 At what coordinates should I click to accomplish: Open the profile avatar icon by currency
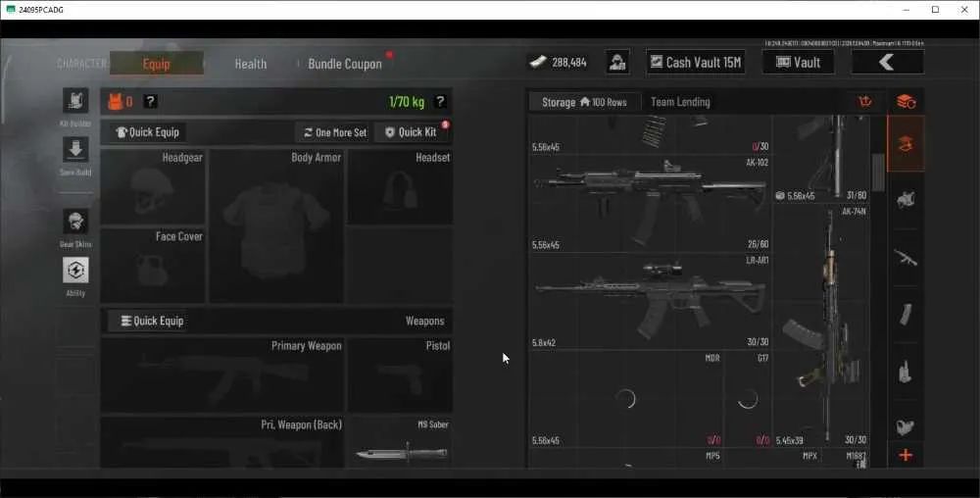click(x=617, y=62)
